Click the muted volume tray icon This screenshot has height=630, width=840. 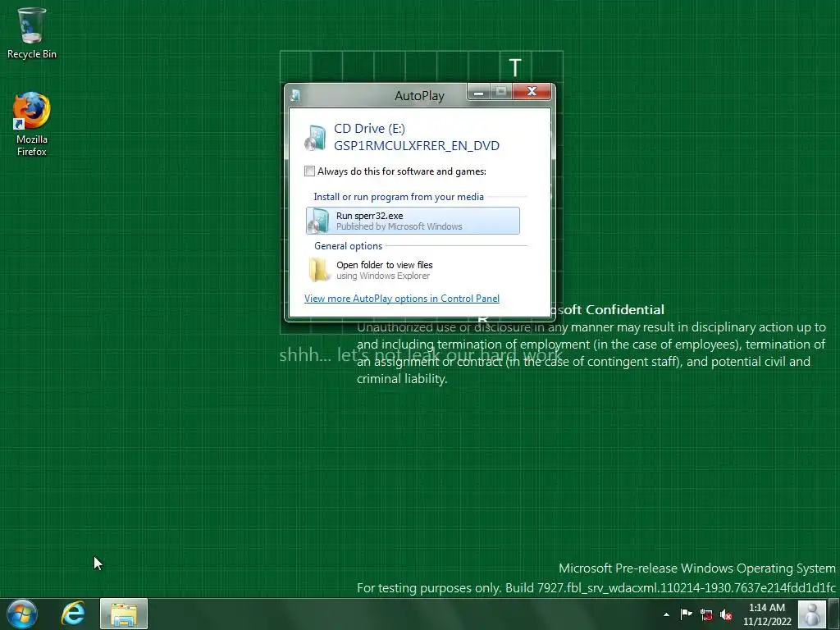coord(726,614)
